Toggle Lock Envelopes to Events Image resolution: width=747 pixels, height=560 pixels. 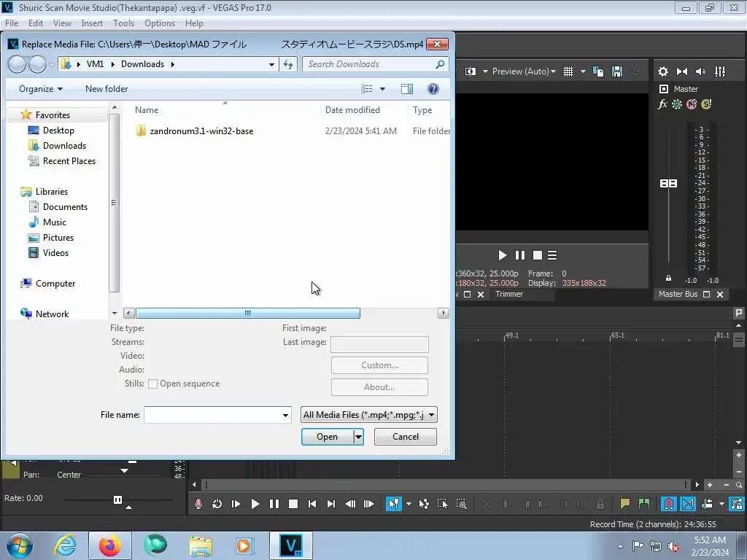[x=737, y=504]
